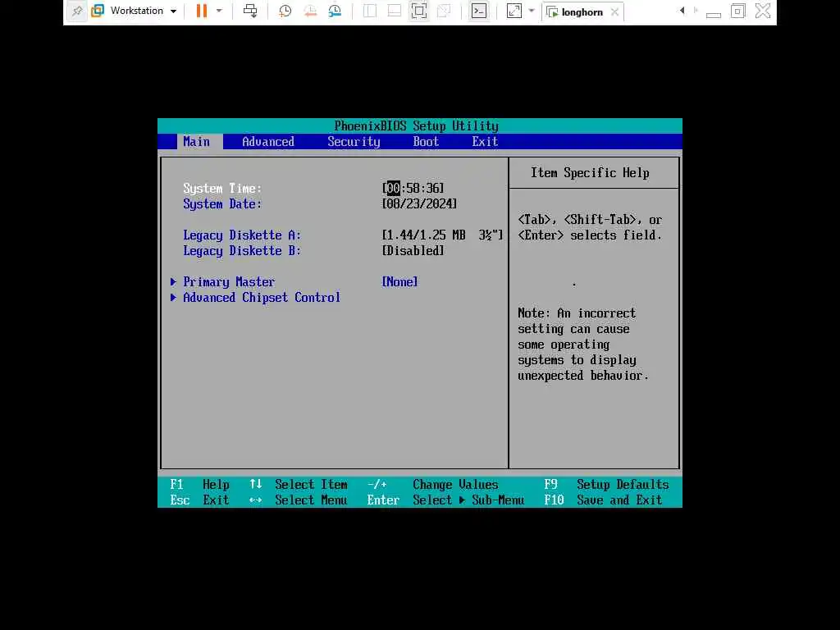Open stretch display options dropdown arrow
Image resolution: width=840 pixels, height=630 pixels.
pyautogui.click(x=532, y=11)
